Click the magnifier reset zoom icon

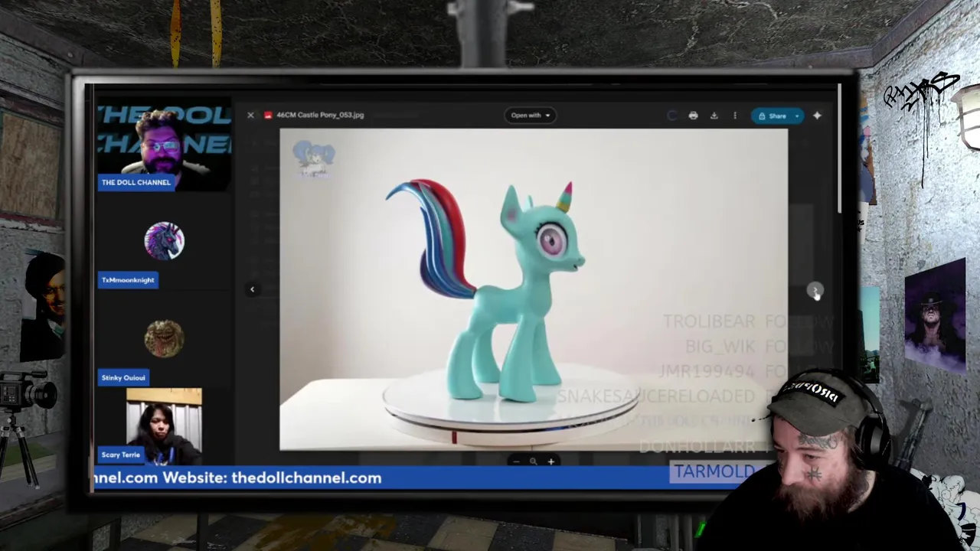click(534, 461)
